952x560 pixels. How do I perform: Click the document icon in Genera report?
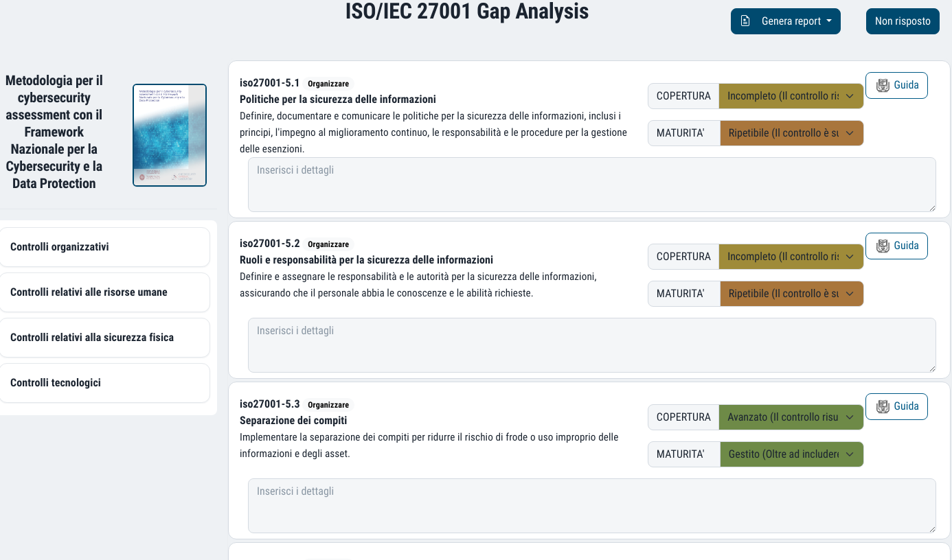745,21
